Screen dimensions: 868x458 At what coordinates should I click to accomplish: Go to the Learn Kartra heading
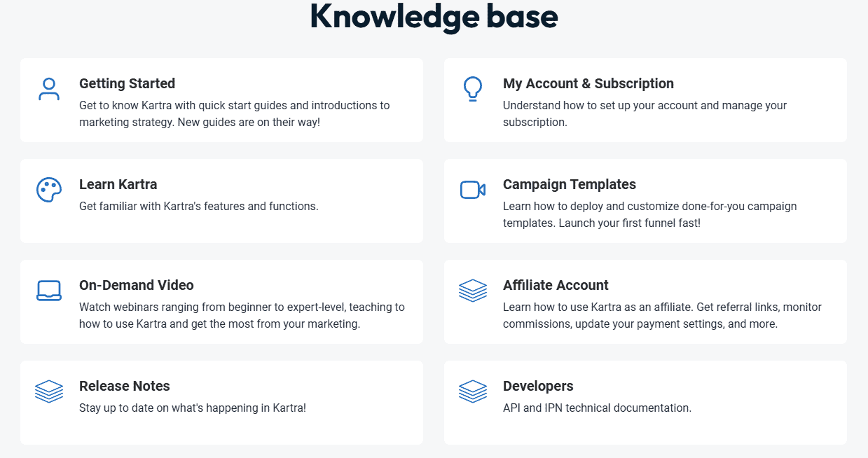[118, 184]
